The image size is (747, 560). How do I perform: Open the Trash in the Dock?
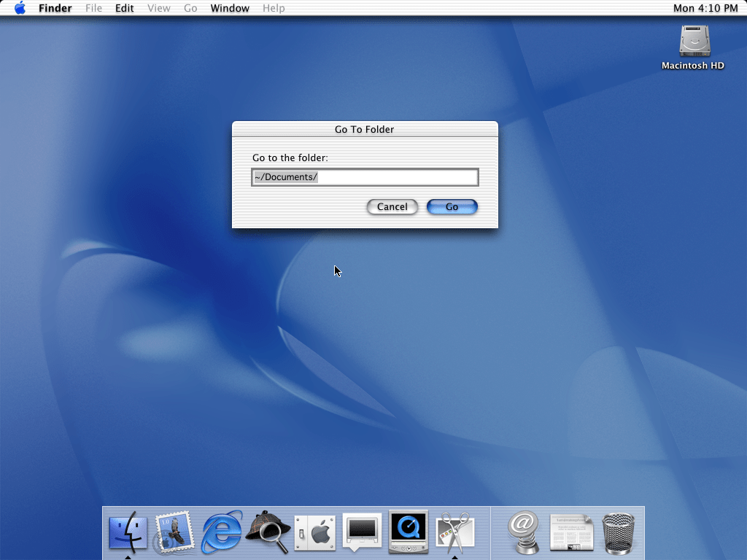point(619,533)
